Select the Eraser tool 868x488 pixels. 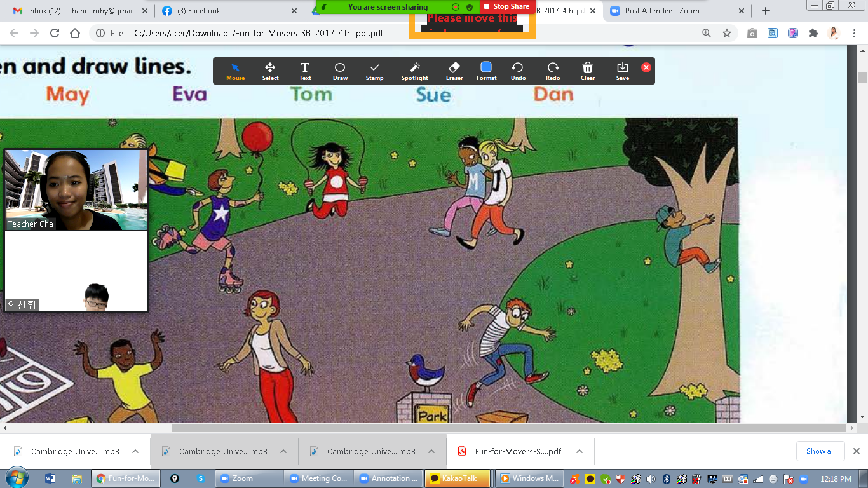click(x=454, y=71)
